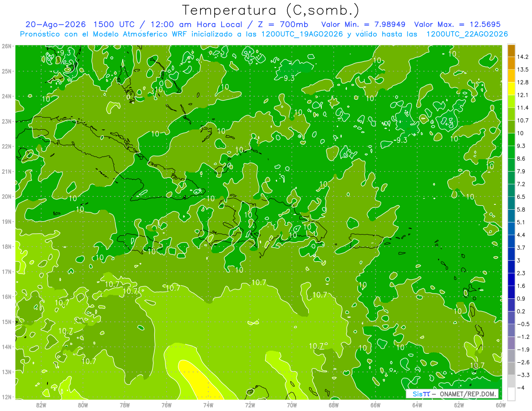This screenshot has width=532, height=411.
Task: Click the SisPI ONAMET/REP.DOM. logo box
Action: click(x=452, y=394)
